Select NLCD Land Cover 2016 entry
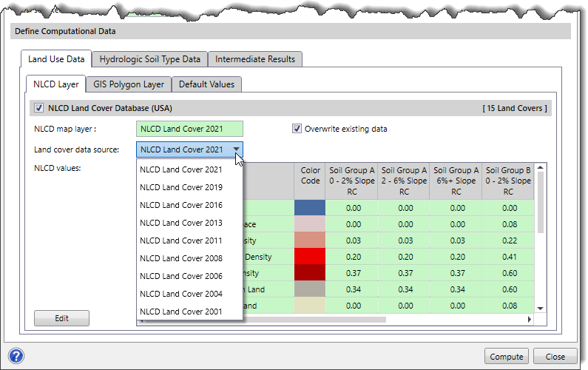This screenshot has width=588, height=370. click(181, 205)
